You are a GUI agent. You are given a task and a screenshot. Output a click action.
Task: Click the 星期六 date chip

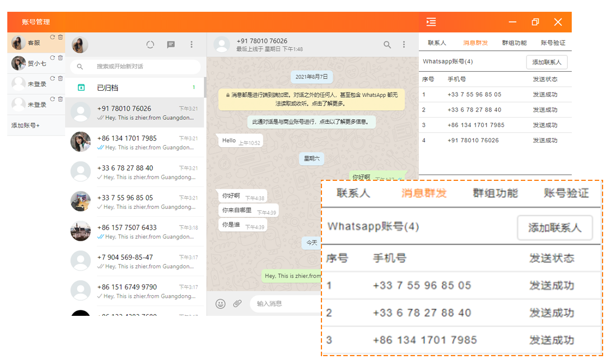point(311,158)
